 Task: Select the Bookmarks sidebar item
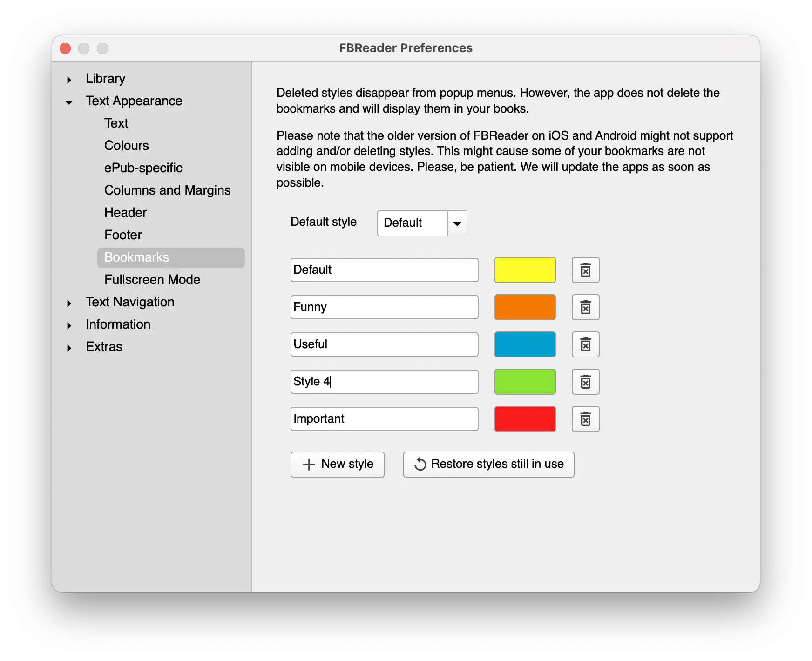pos(170,257)
